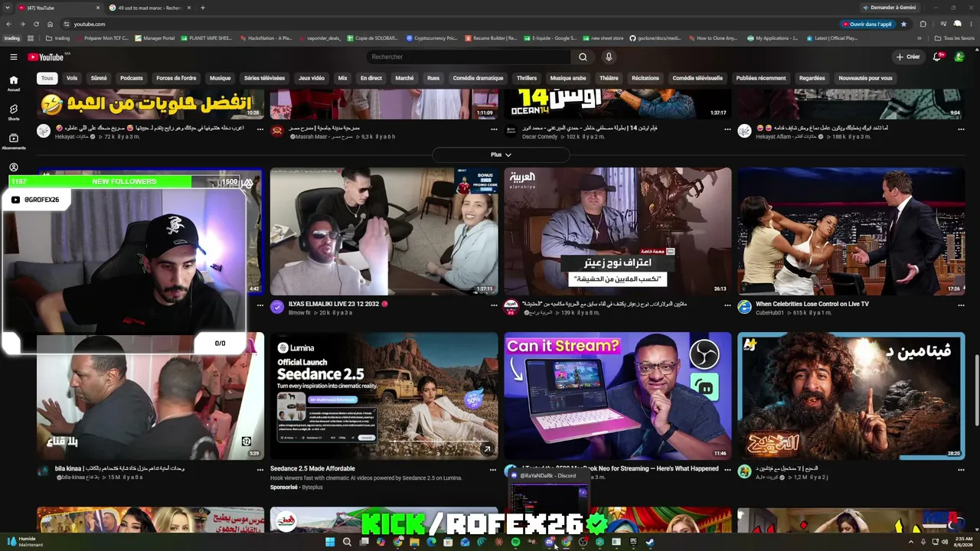Go to YouTube home via the logo
This screenshot has height=551, width=980.
46,57
